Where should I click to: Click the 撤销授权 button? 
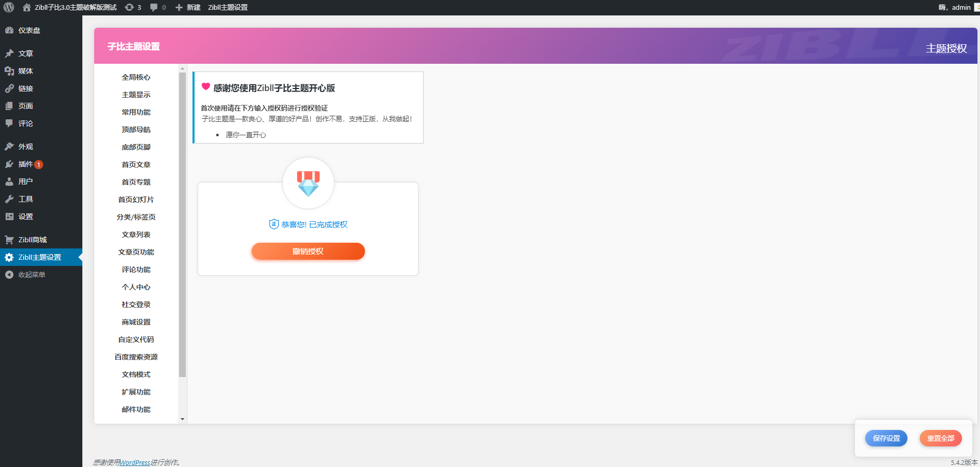click(308, 251)
